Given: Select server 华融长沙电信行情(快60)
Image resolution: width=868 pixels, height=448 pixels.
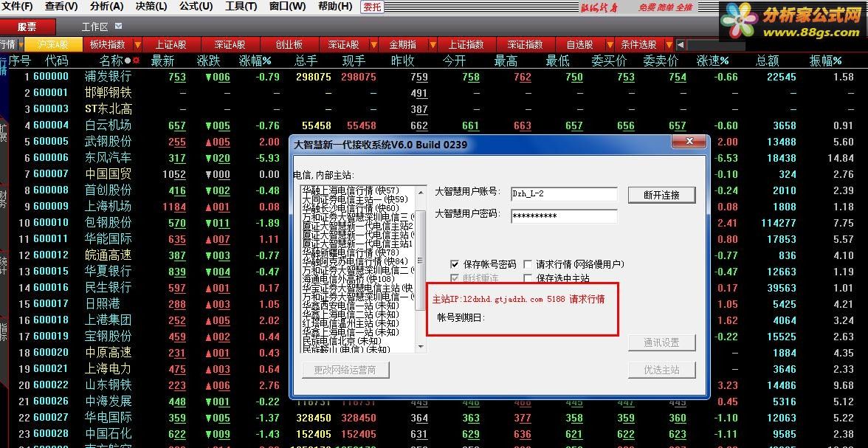Looking at the screenshot, I should (x=351, y=208).
